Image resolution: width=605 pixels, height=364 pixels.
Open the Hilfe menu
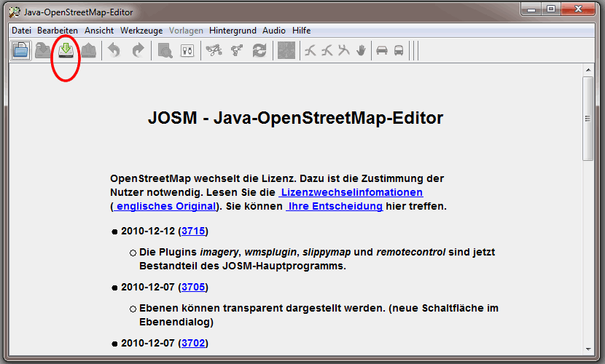click(301, 31)
